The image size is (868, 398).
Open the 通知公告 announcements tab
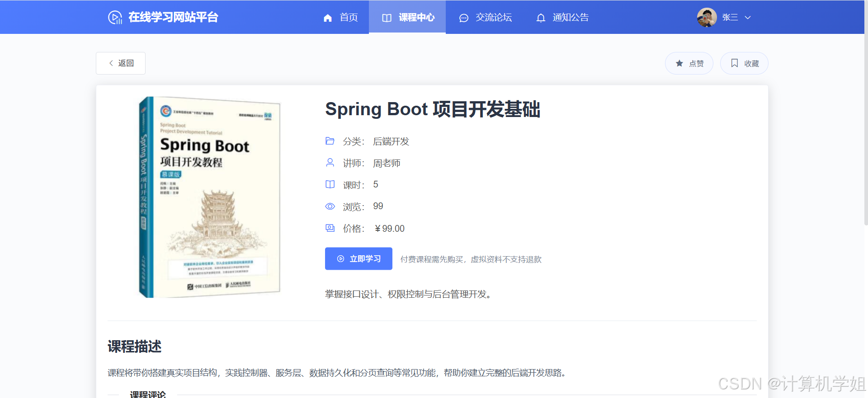[x=562, y=17]
